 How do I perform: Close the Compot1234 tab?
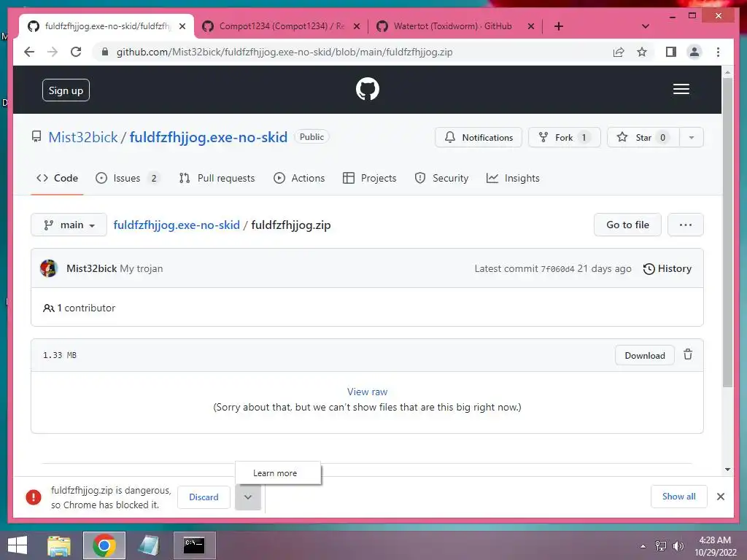tap(357, 27)
